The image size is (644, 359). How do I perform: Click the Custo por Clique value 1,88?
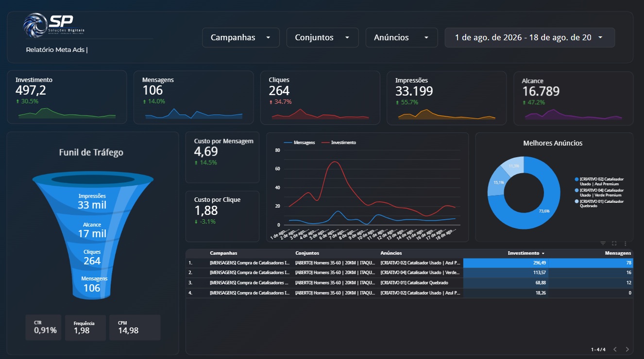[206, 211]
